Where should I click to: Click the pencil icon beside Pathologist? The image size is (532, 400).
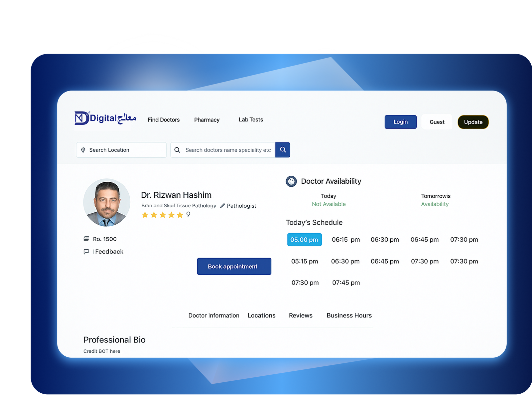click(x=222, y=206)
